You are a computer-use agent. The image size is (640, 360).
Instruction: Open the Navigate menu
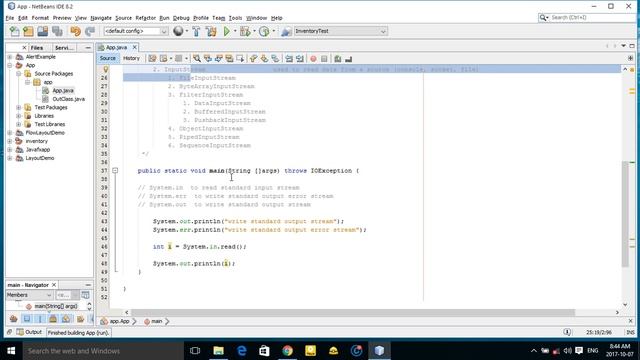pyautogui.click(x=101, y=18)
